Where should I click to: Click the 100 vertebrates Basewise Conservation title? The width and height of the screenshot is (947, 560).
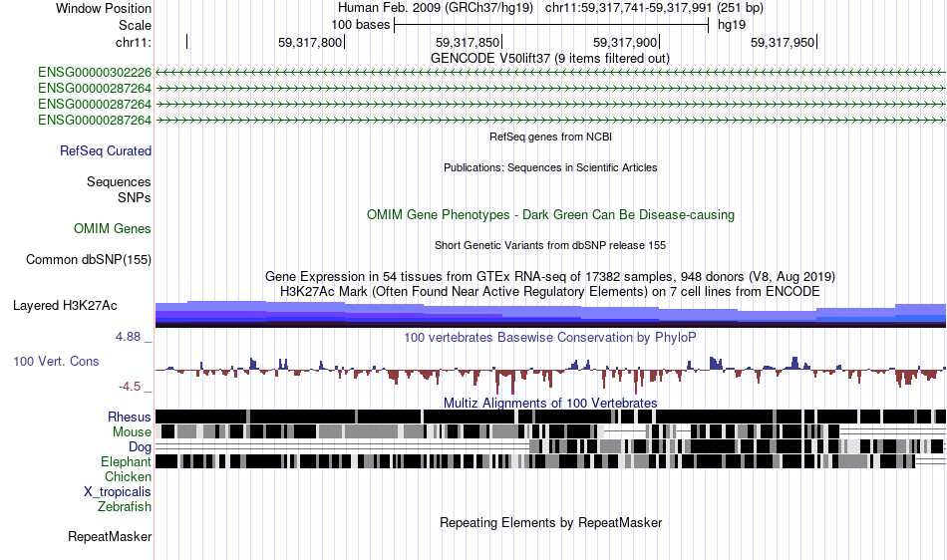[550, 338]
